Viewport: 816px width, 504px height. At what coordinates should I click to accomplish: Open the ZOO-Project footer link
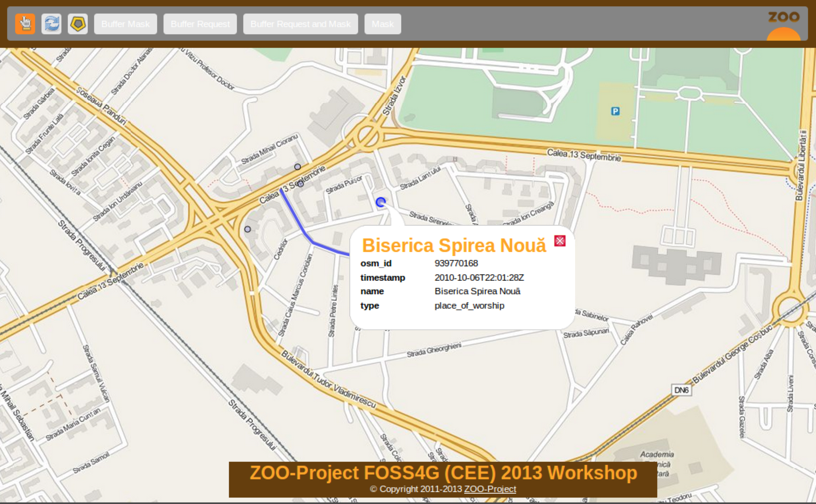490,489
